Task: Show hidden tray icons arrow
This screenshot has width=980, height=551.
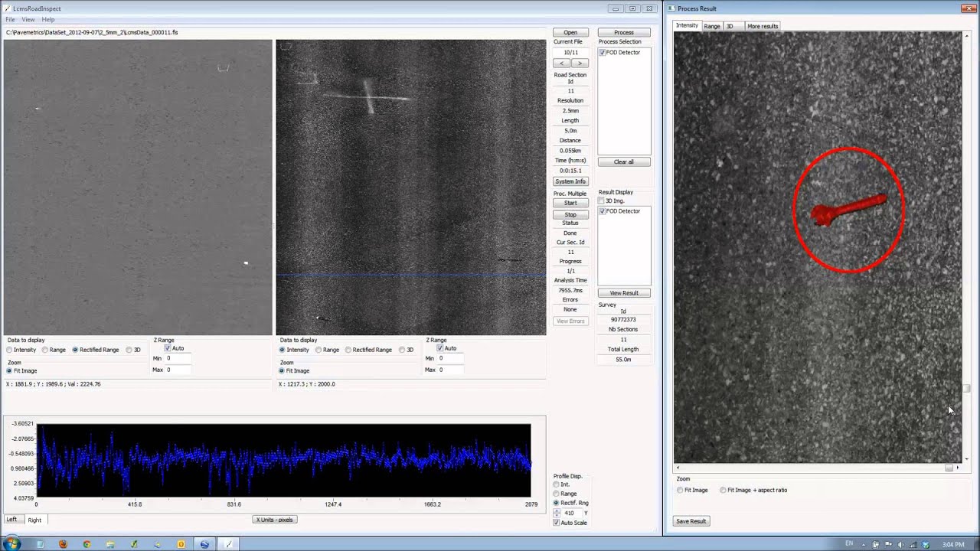Action: (x=864, y=544)
